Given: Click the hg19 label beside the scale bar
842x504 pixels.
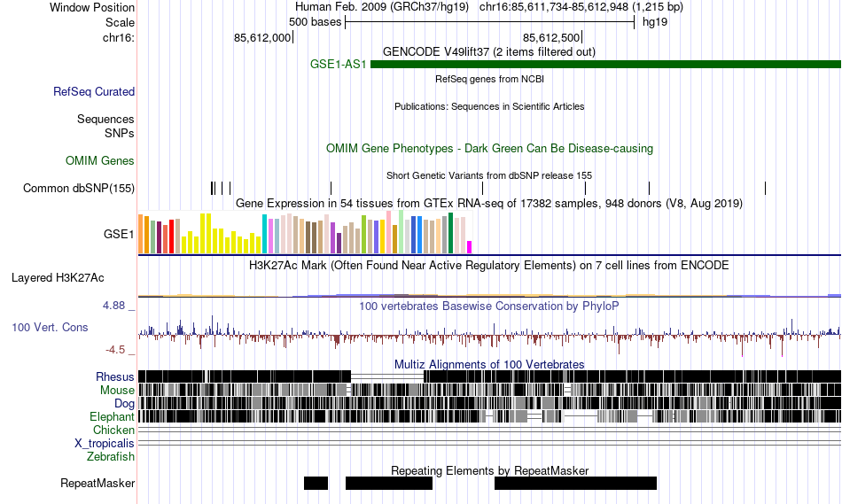Looking at the screenshot, I should pyautogui.click(x=655, y=22).
